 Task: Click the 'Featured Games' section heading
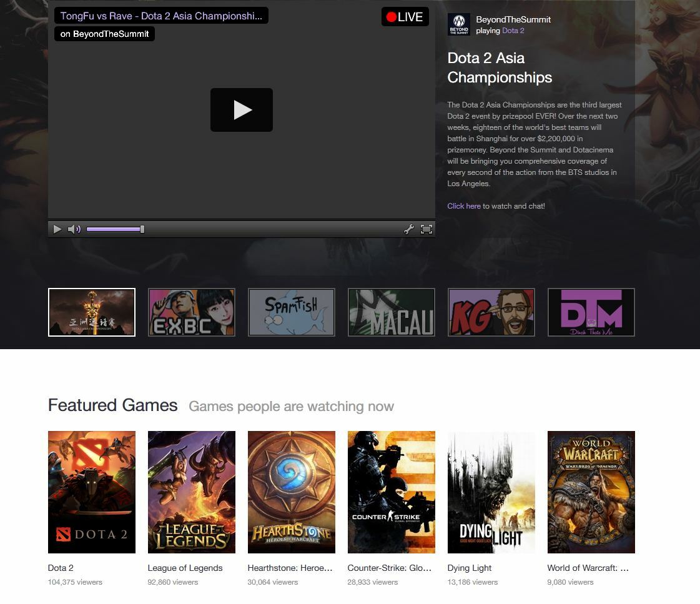113,405
